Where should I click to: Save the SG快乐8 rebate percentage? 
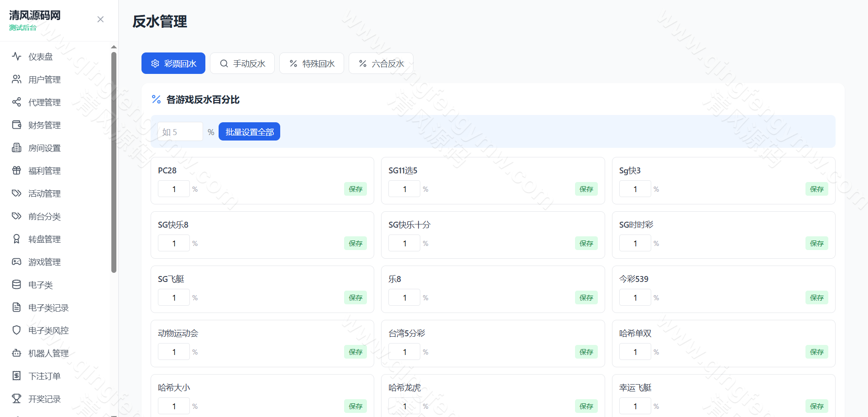point(356,243)
